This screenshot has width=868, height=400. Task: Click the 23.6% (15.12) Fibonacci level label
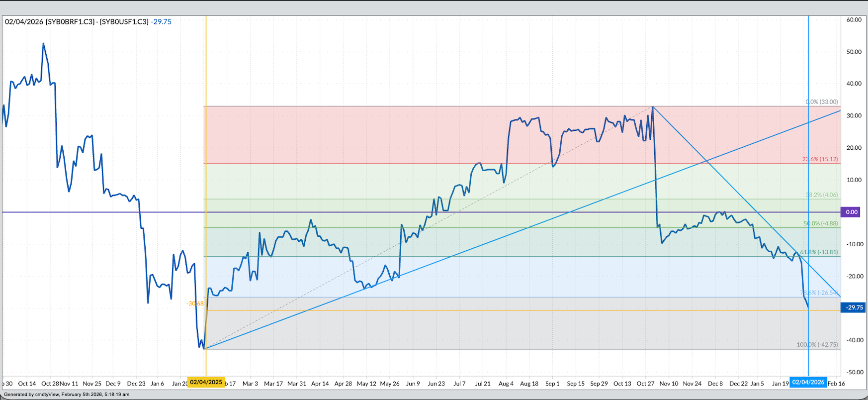click(820, 159)
